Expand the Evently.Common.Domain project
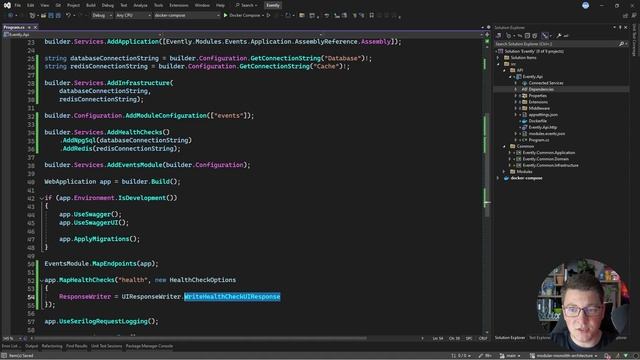640x360 pixels. tap(509, 159)
